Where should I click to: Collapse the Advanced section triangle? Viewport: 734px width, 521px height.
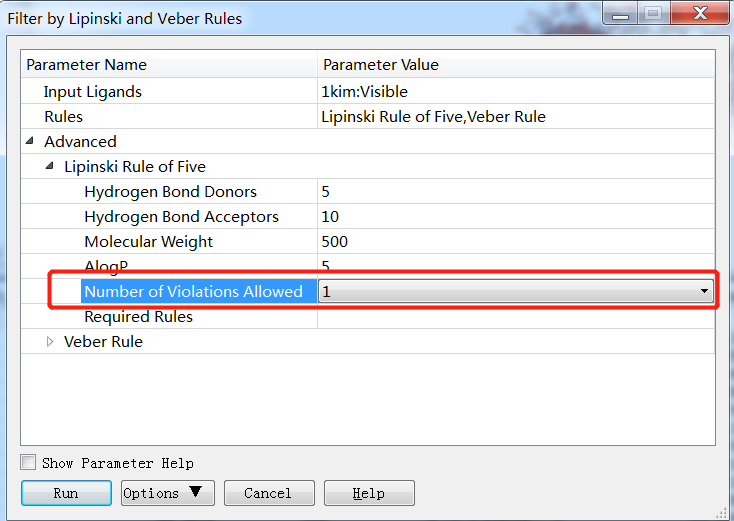(29, 140)
